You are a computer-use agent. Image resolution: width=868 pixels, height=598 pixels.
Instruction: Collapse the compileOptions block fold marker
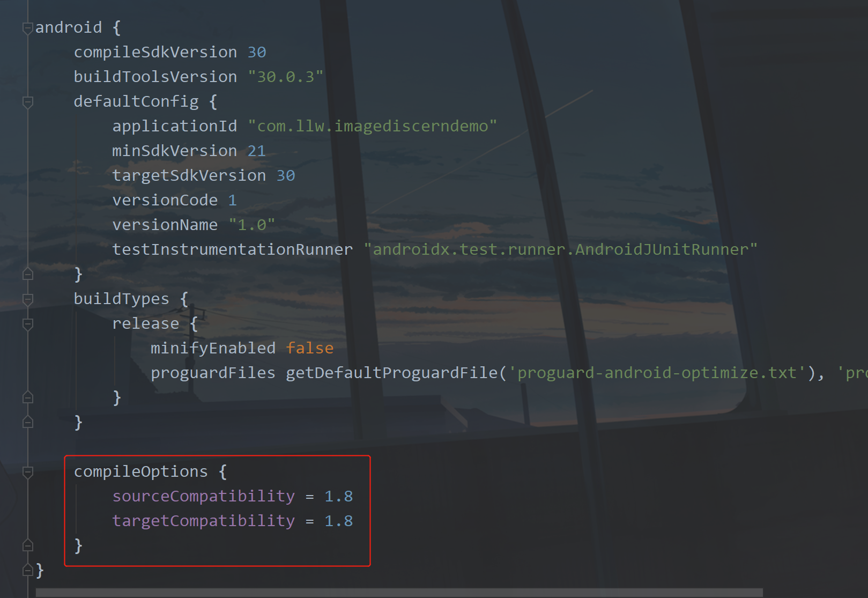point(28,472)
